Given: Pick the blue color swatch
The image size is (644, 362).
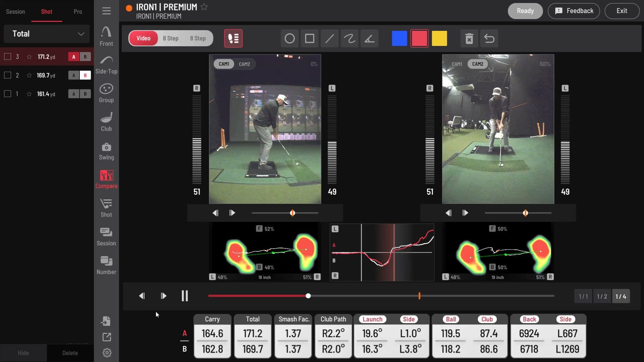Looking at the screenshot, I should coord(399,39).
